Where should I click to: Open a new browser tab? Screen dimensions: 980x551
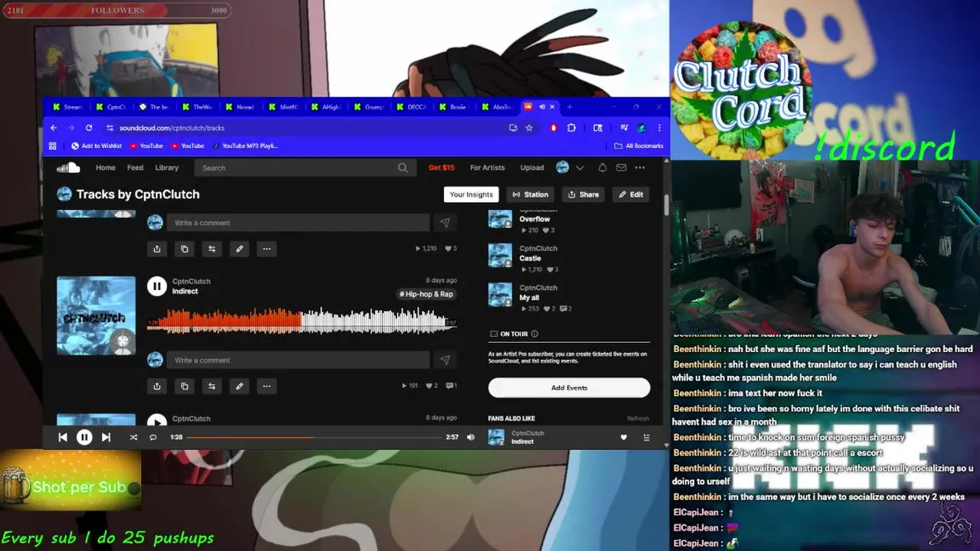point(569,106)
